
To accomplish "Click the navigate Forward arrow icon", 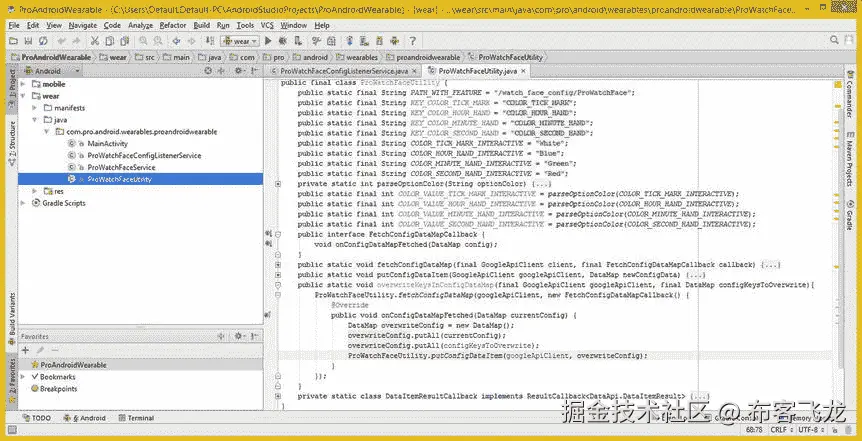I will [191, 41].
